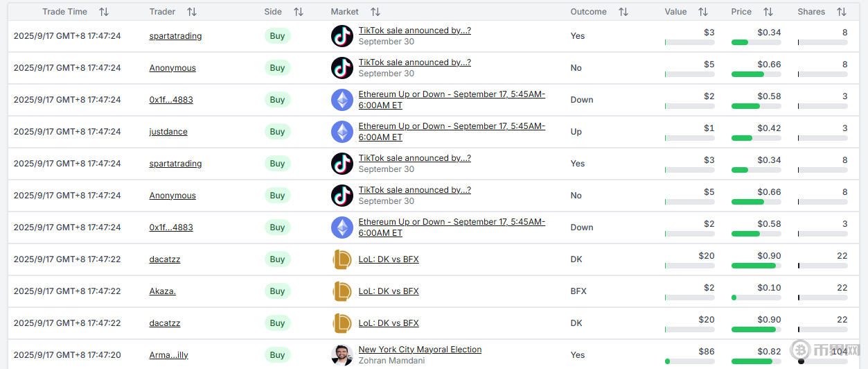Toggle sort icon beside Side column

coord(299,12)
